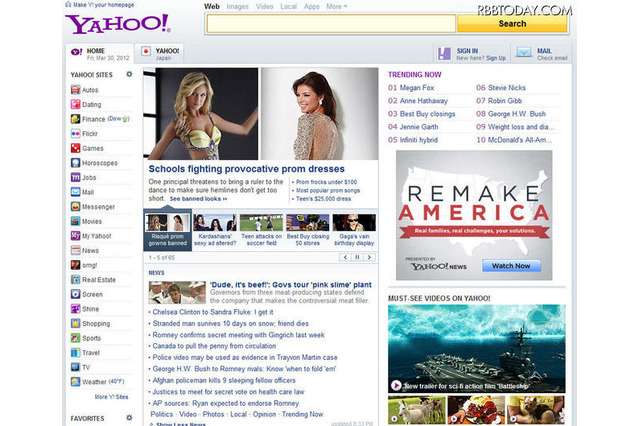Open Flickr in the sidebar

pyautogui.click(x=92, y=132)
